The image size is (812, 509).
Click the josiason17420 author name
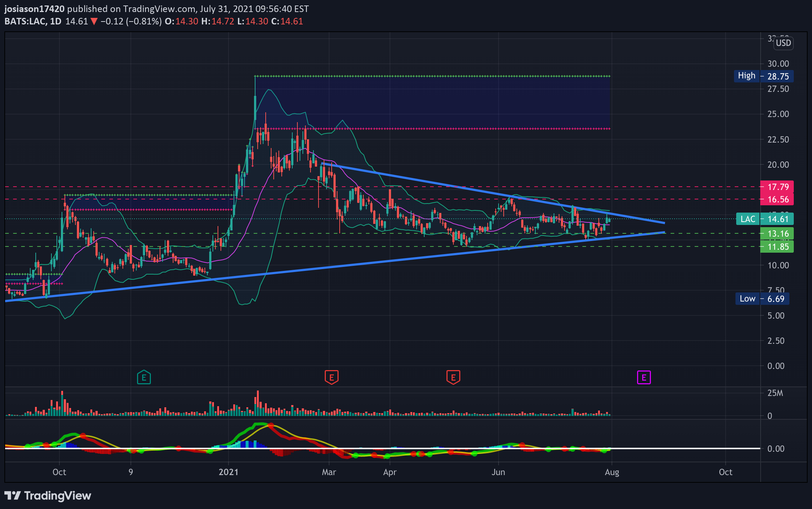tap(34, 9)
